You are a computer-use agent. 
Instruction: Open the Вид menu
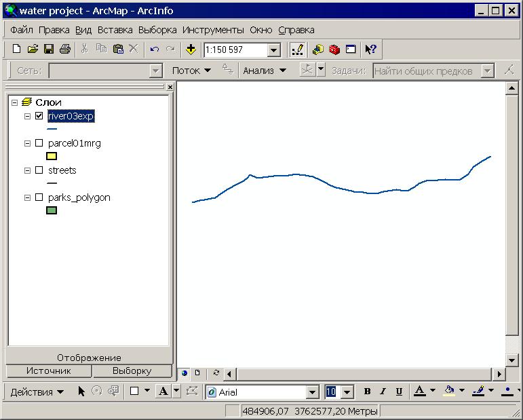point(83,30)
